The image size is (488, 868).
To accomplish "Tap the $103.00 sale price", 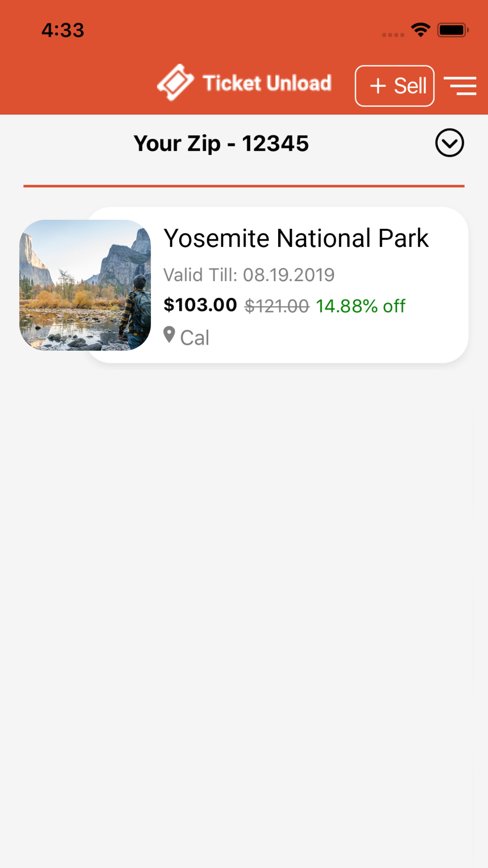I will pyautogui.click(x=200, y=305).
